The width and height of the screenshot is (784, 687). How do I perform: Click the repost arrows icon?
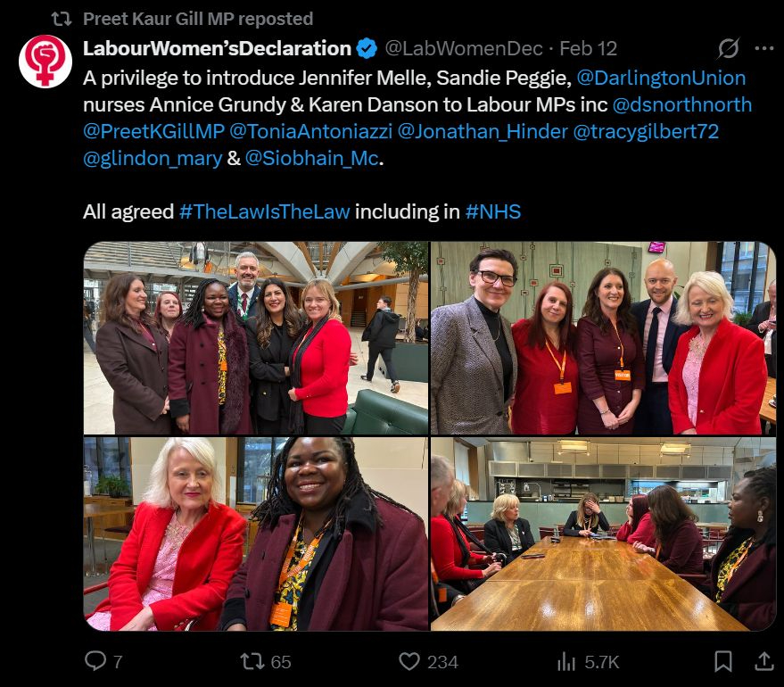[252, 661]
